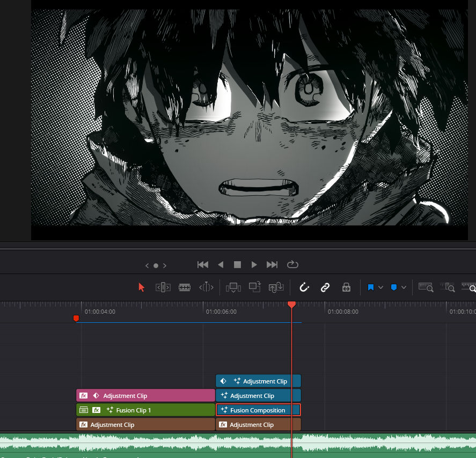476x458 pixels.
Task: Jump to previous marker chevron
Action: point(147,265)
